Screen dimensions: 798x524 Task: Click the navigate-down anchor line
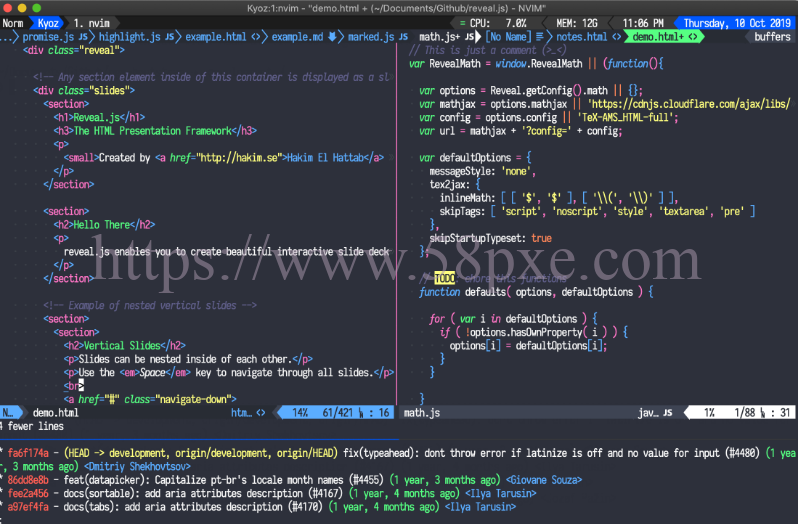[150, 399]
